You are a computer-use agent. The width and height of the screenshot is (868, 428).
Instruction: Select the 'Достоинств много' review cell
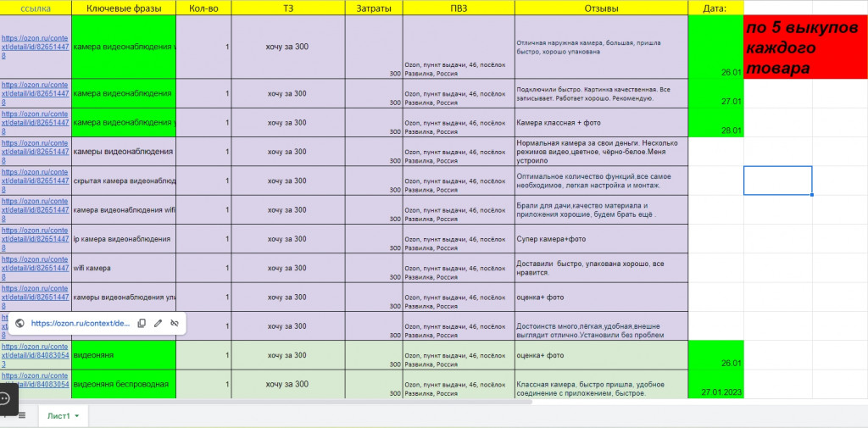click(x=601, y=326)
